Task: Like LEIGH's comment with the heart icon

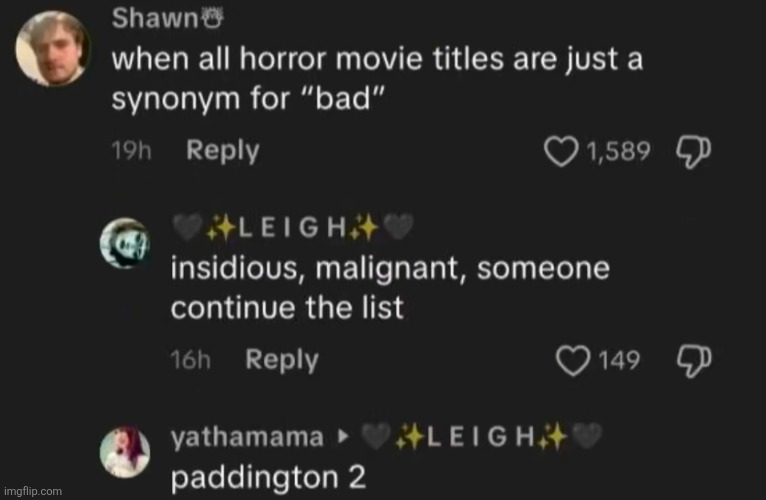Action: pos(573,361)
